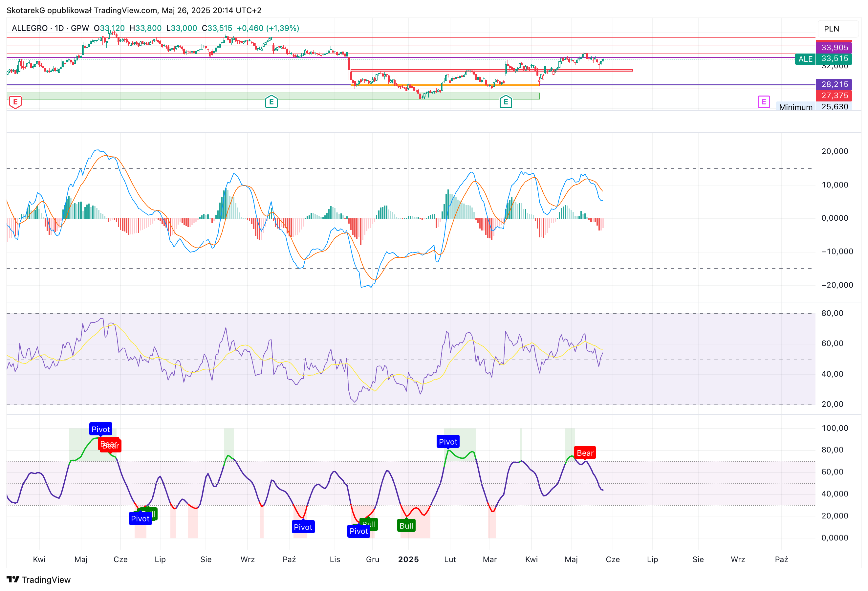Viewport: 868px width, 591px height.
Task: Click the C33,515 close value in the header
Action: click(217, 28)
